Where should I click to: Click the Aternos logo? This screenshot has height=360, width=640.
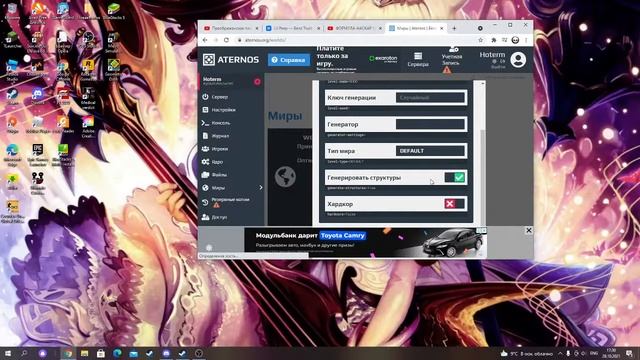tap(231, 60)
